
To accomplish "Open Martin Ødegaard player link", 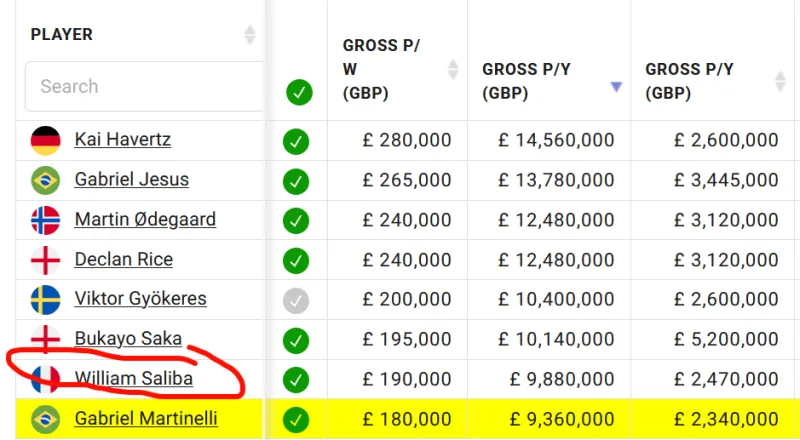I will coord(145,220).
